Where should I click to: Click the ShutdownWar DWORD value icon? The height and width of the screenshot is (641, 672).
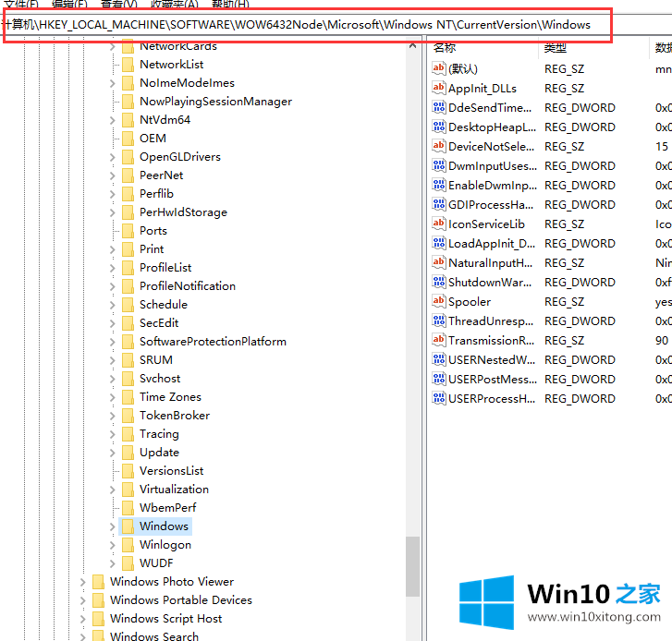coord(439,282)
